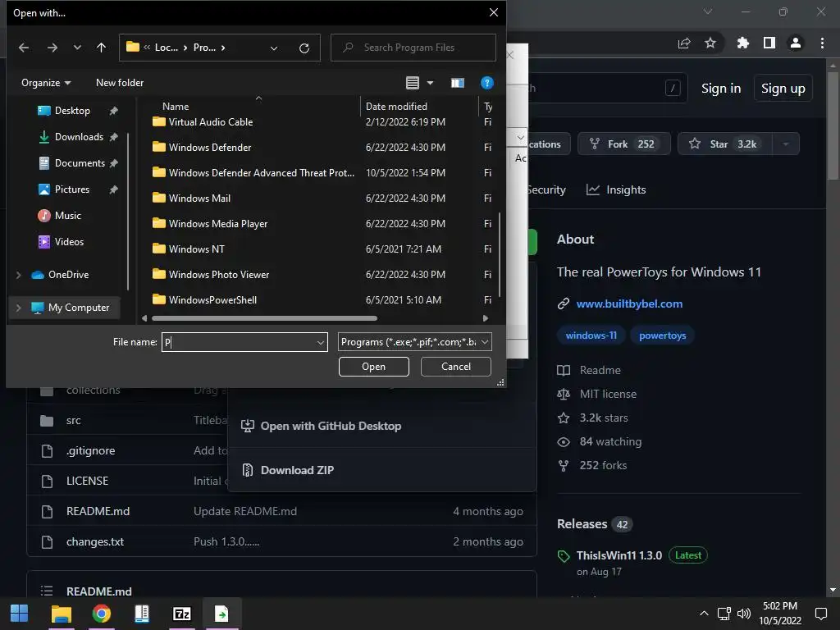This screenshot has height=630, width=840.
Task: Select the Windows Defender folder
Action: (209, 148)
